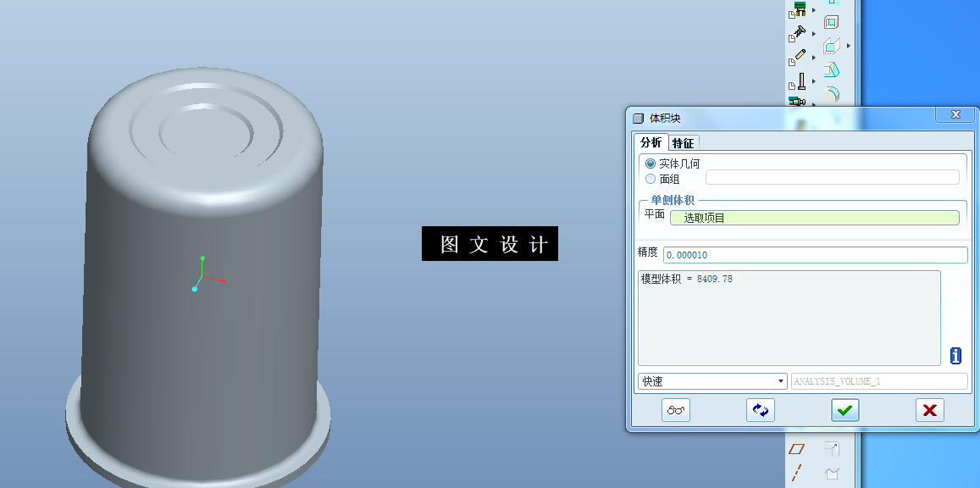
Task: Cancel with the red X button
Action: click(929, 410)
